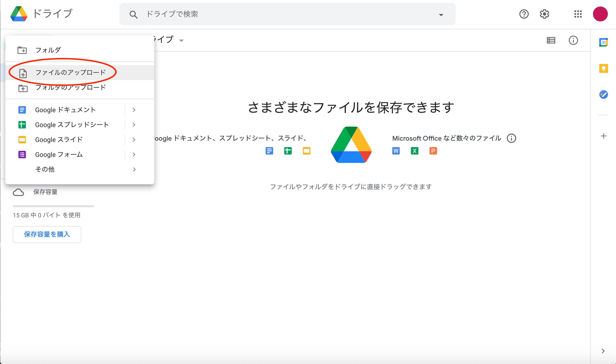Select Google スプレッドシート menu item
616x364 pixels.
[x=80, y=125]
